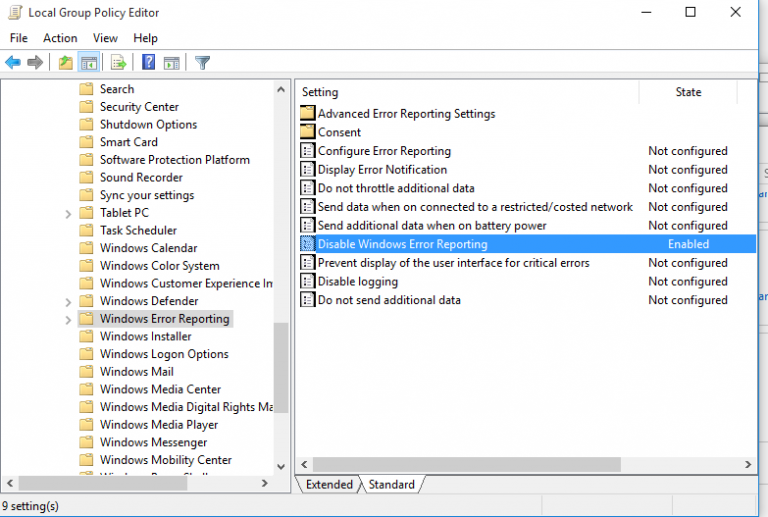Image resolution: width=768 pixels, height=517 pixels.
Task: Expand the Windows Error Reporting node
Action: tap(67, 319)
